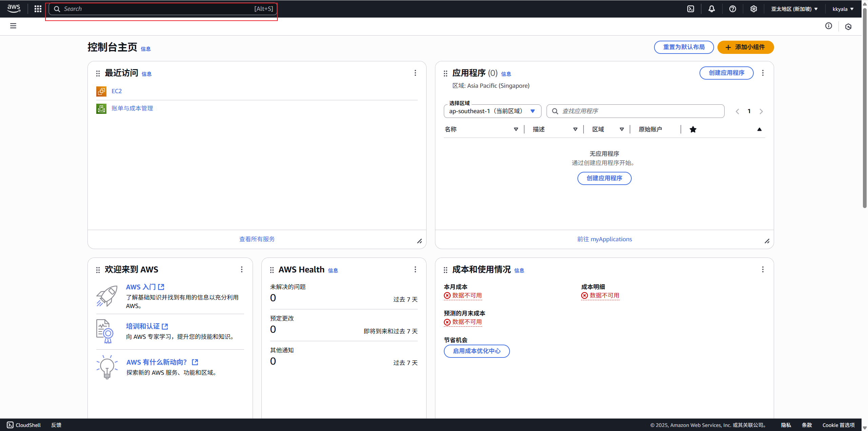The image size is (868, 431).
Task: Click the 最近访问 widget resize corner icon
Action: [x=419, y=241]
